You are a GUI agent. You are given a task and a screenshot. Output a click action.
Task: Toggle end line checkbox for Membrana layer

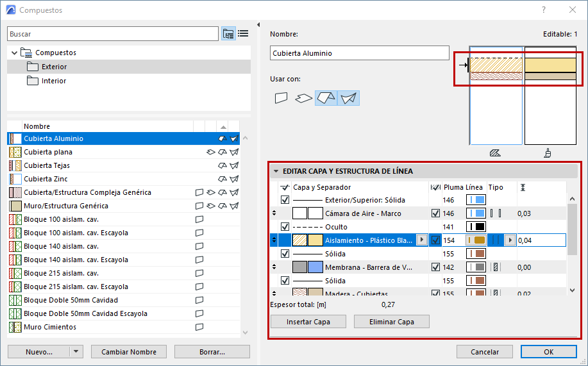click(435, 267)
